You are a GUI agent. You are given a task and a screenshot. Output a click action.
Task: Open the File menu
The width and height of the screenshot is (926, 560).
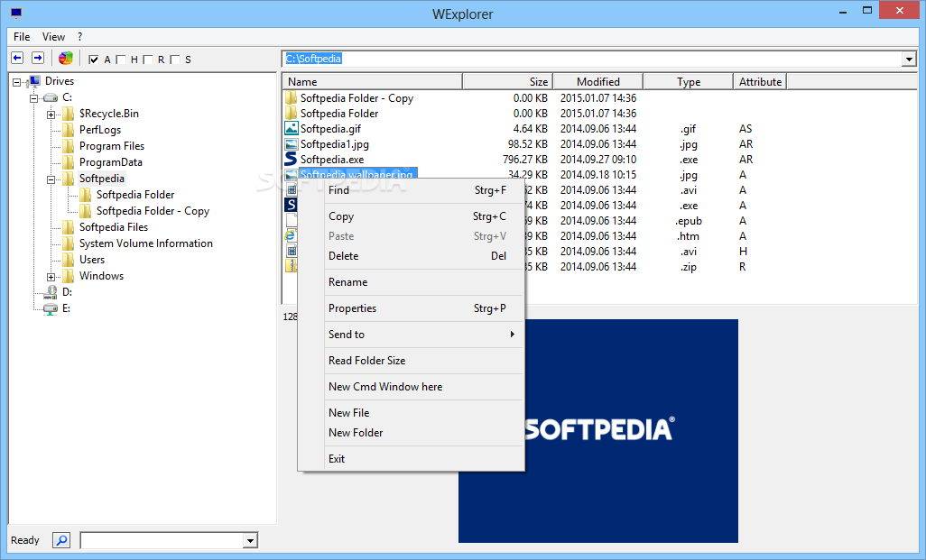click(22, 37)
